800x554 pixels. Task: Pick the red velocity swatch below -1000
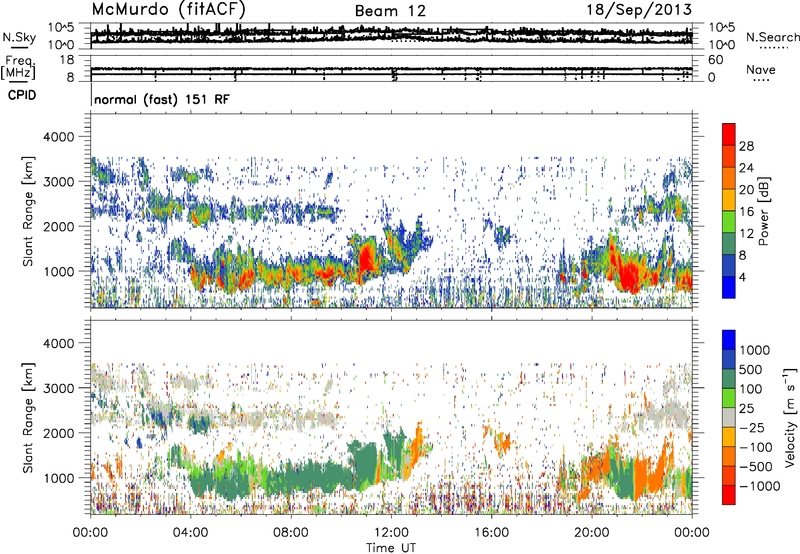click(729, 495)
